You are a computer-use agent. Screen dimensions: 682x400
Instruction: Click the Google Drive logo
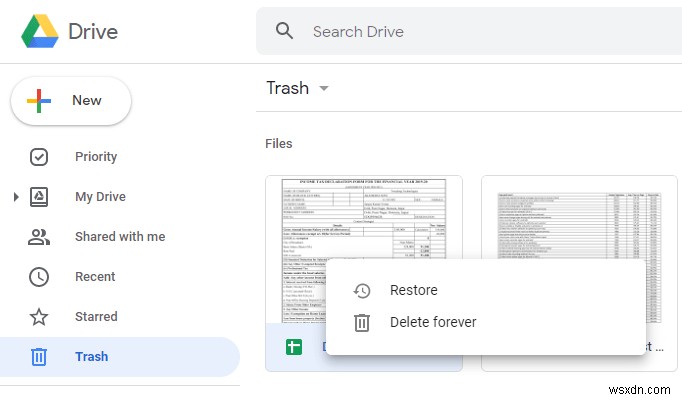point(40,31)
